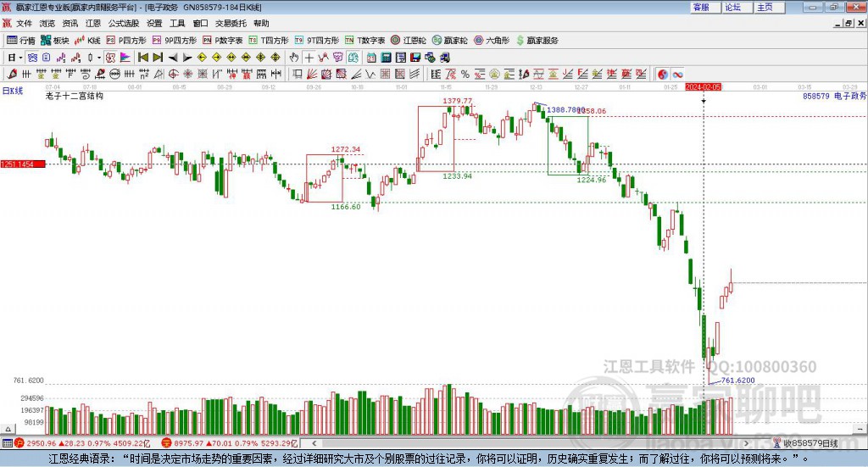This screenshot has width=868, height=467.
Task: Click the 主页 homepage button
Action: pyautogui.click(x=769, y=7)
